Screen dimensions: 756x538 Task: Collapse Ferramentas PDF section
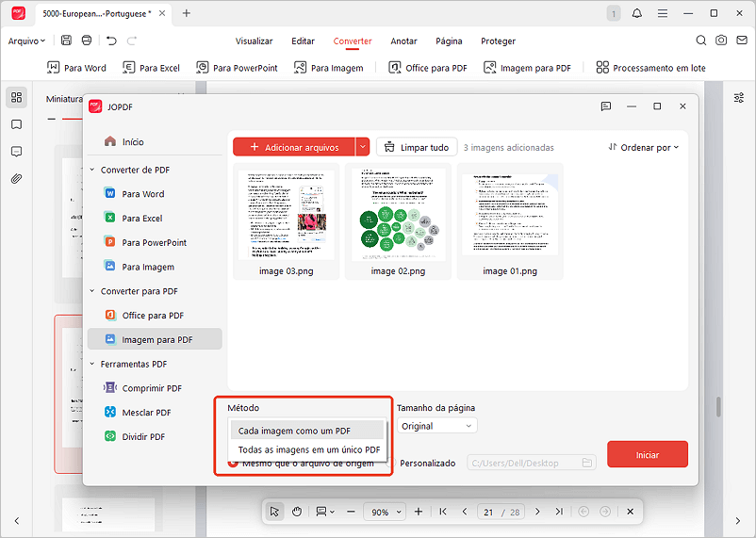click(92, 364)
